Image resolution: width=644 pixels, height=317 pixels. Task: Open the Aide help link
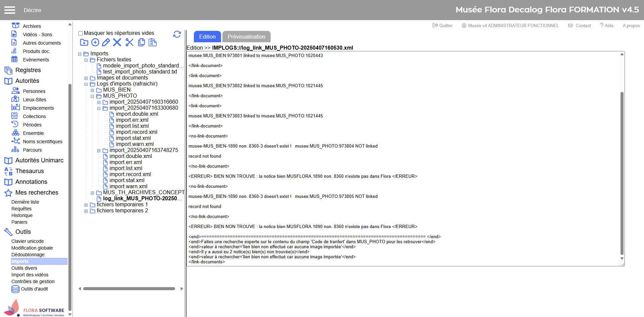606,25
